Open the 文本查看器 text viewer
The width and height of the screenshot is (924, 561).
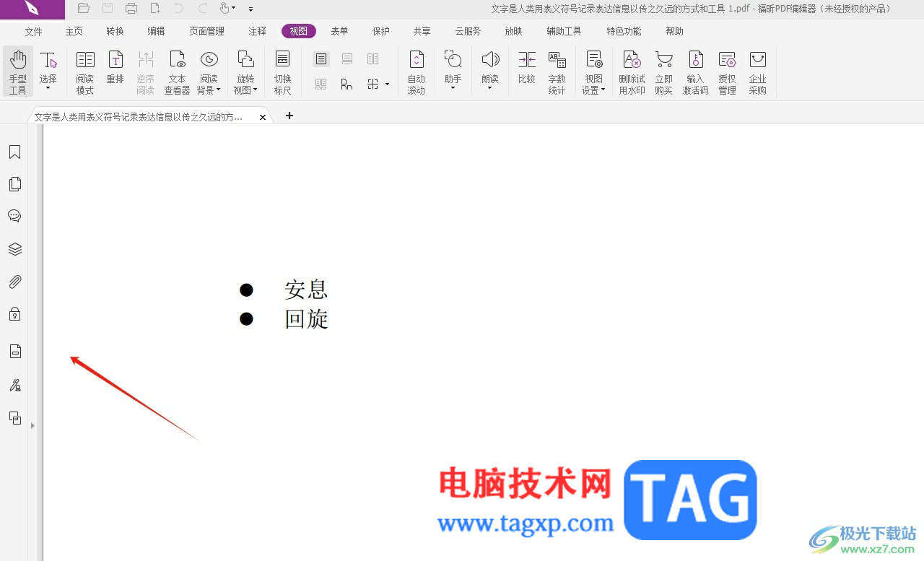click(177, 71)
